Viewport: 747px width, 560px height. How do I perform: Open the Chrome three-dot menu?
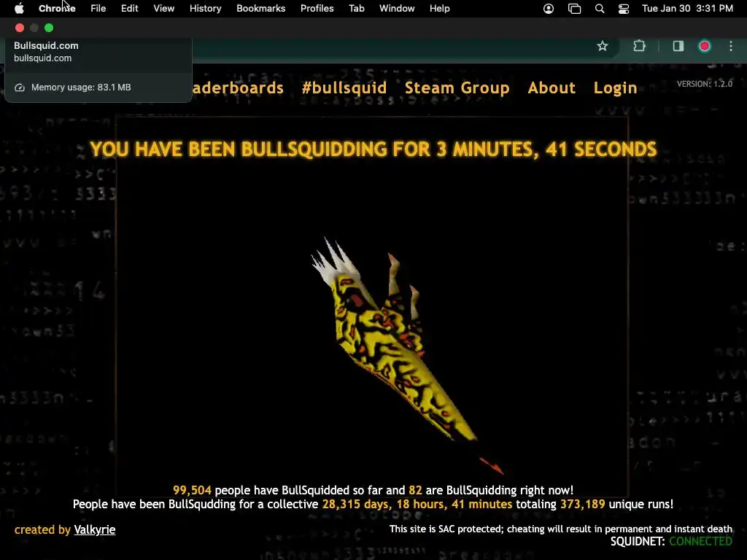click(x=731, y=46)
